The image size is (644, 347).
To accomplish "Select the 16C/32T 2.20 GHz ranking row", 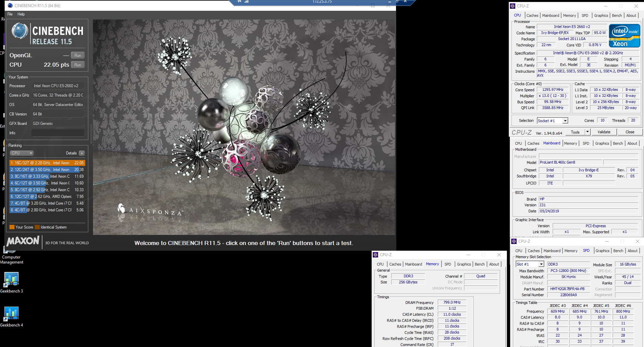I will click(x=47, y=163).
